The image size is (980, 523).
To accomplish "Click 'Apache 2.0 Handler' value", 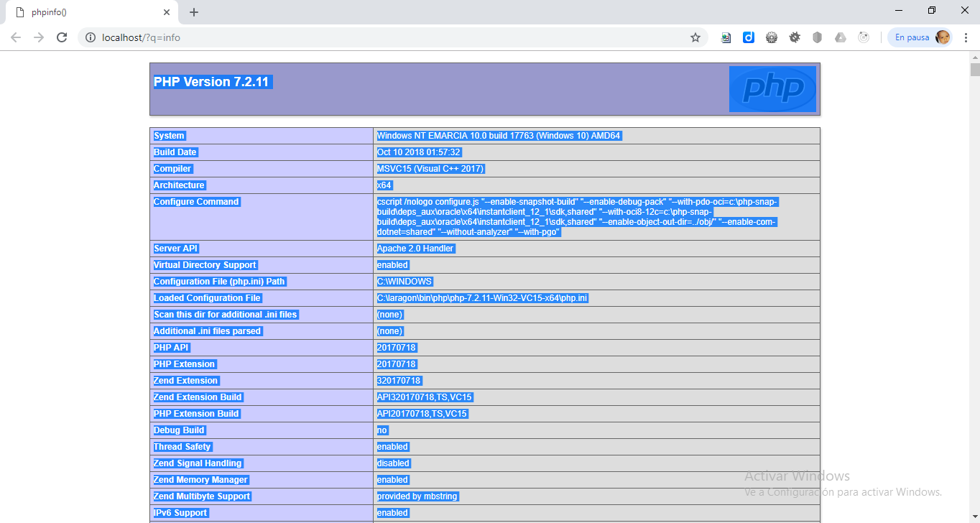I will click(415, 249).
